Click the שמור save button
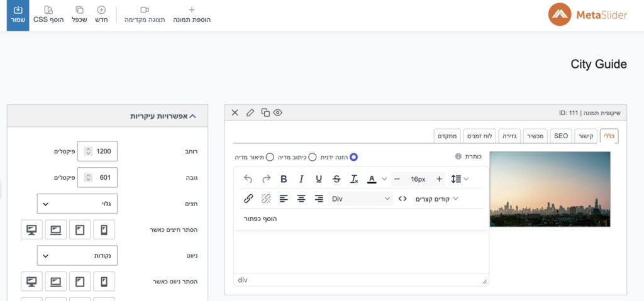The image size is (644, 301). click(x=18, y=15)
